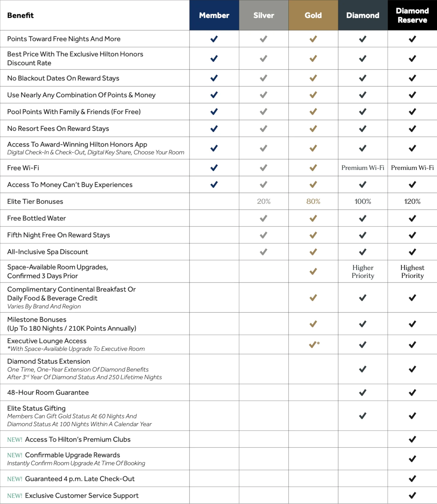This screenshot has width=437, height=504.
Task: Click Diamond Reserve Highest Priority text
Action: click(x=412, y=272)
